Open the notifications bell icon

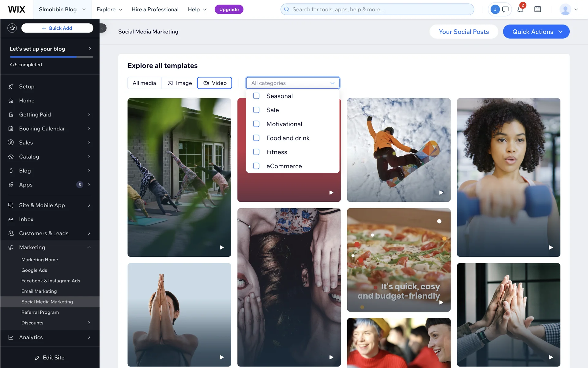[520, 10]
